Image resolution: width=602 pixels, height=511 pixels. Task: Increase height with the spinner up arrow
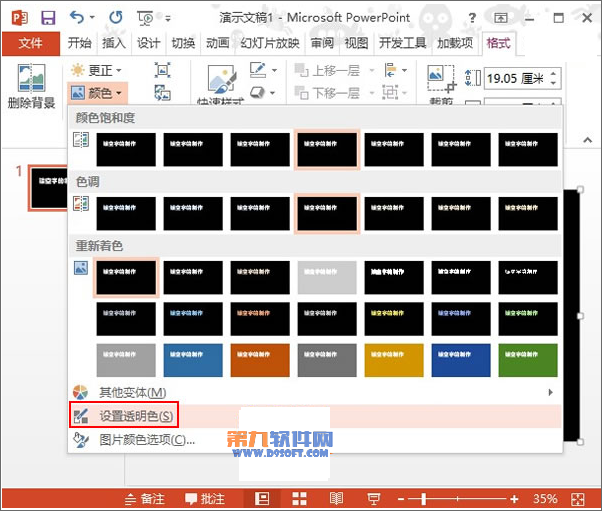[553, 73]
